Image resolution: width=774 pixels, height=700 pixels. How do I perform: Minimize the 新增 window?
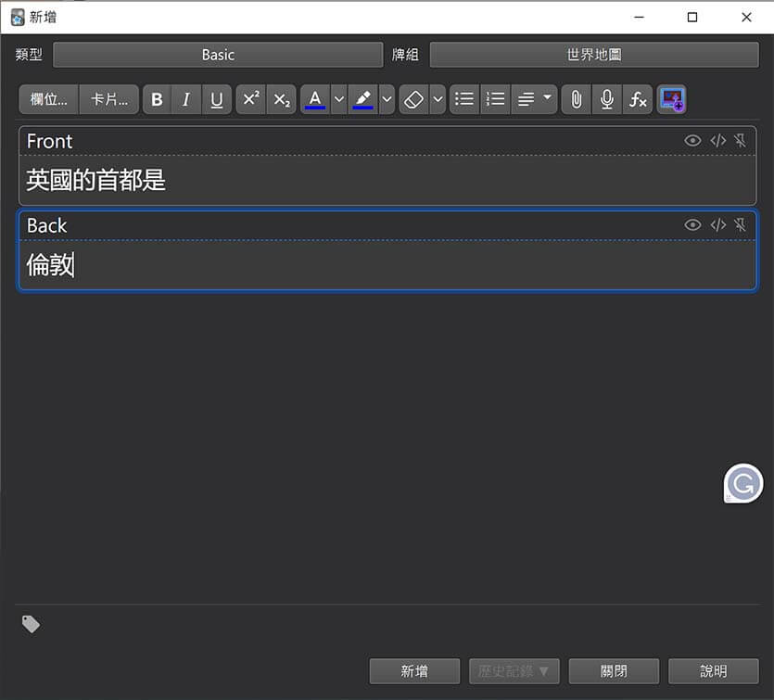(x=639, y=18)
